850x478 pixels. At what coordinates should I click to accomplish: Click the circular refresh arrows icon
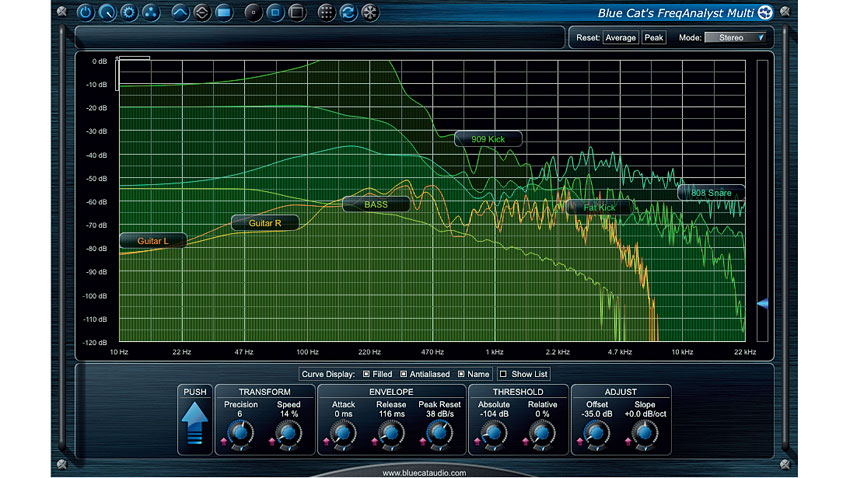click(348, 12)
